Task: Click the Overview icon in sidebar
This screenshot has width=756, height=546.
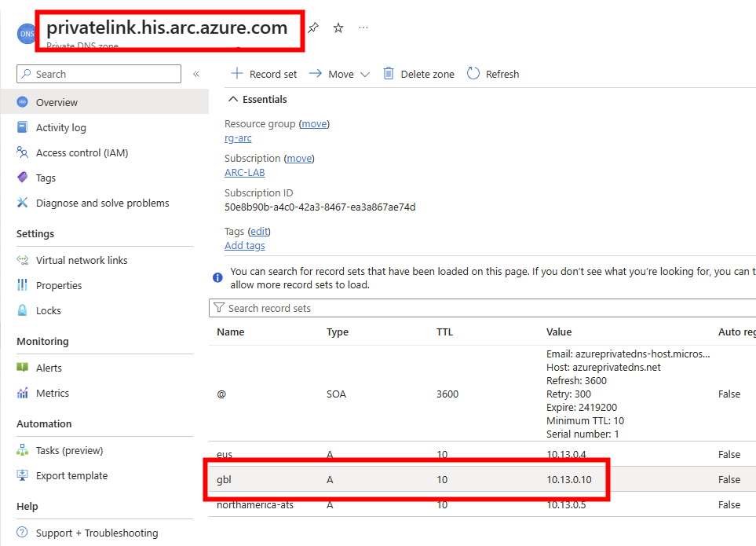Action: (x=22, y=102)
